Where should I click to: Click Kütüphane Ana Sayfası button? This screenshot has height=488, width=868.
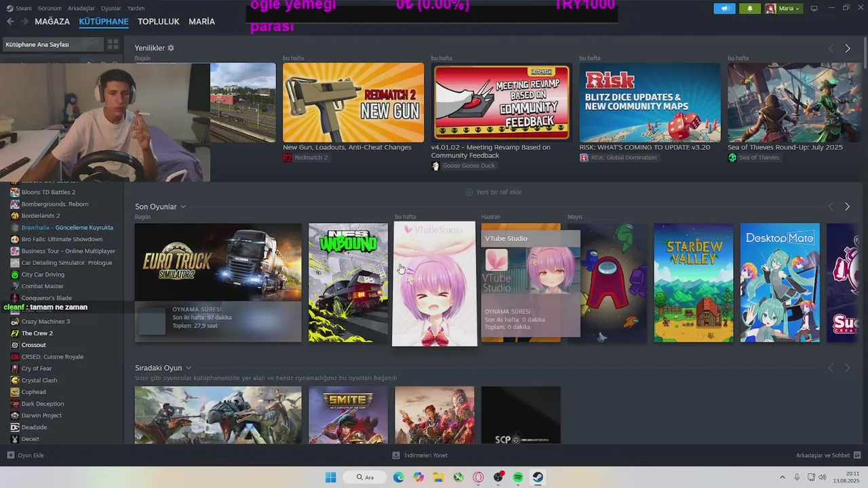tap(53, 44)
